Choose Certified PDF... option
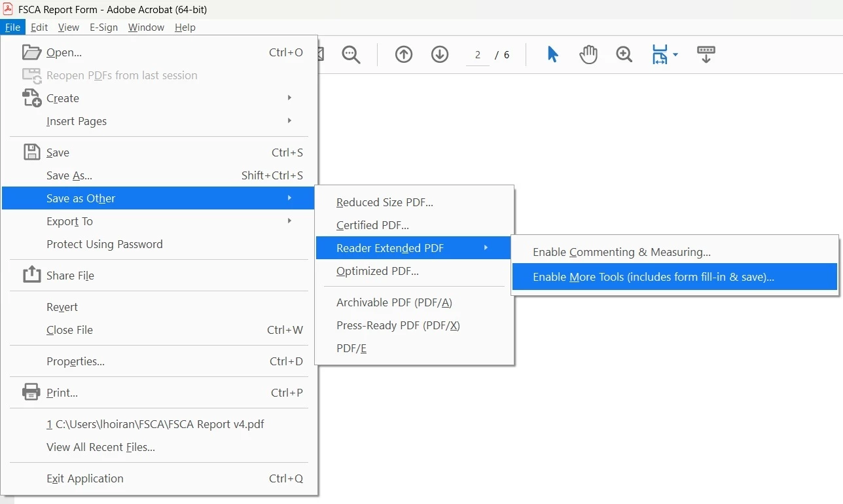Viewport: 843px width, 504px height. [x=414, y=225]
